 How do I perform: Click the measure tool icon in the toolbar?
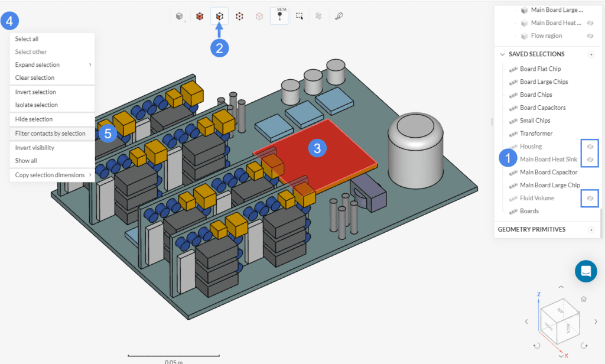coord(337,16)
